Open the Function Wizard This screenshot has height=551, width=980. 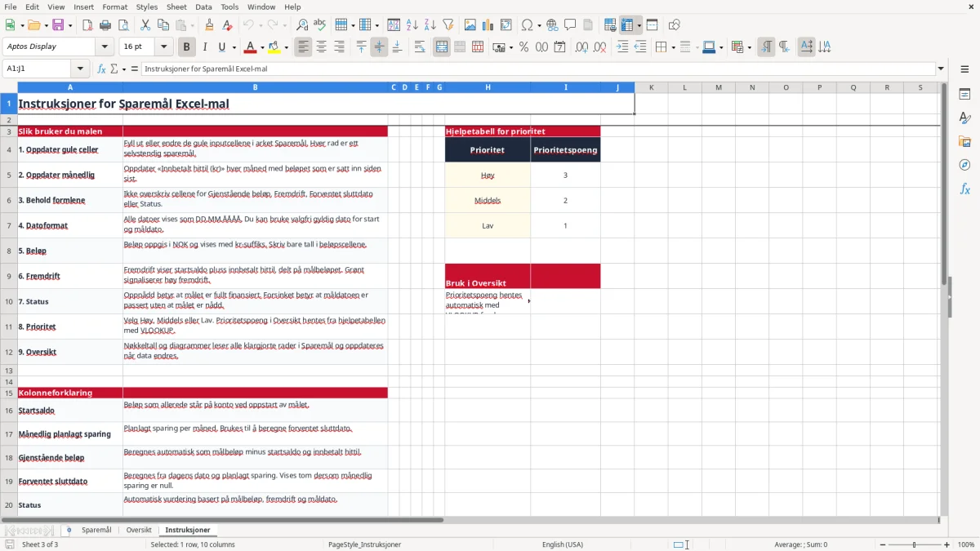(102, 69)
